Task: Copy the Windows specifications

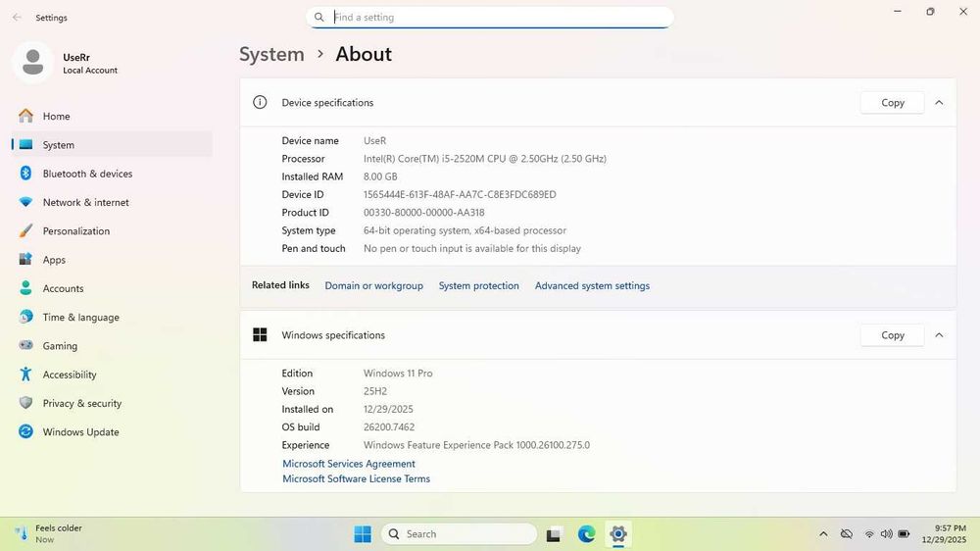Action: point(893,335)
